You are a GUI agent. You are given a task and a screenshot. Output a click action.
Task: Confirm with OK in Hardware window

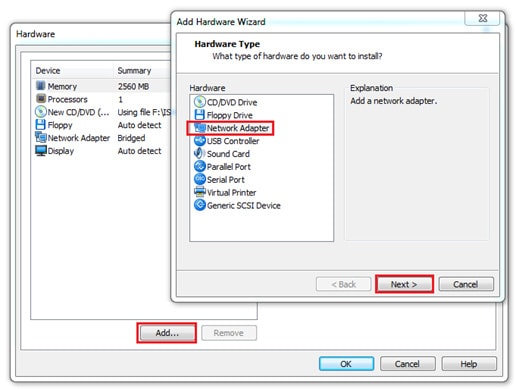[x=346, y=364]
